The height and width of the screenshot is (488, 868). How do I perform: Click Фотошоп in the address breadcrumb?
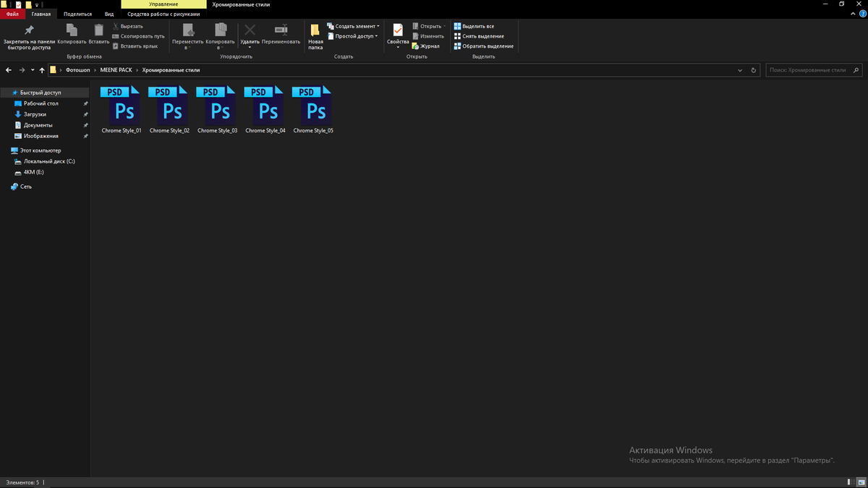point(78,70)
